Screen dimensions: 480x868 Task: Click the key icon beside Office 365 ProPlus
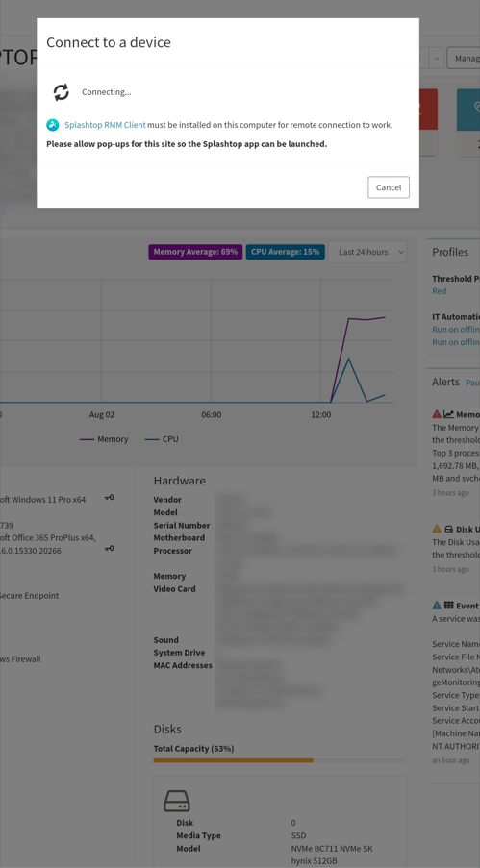tap(110, 548)
